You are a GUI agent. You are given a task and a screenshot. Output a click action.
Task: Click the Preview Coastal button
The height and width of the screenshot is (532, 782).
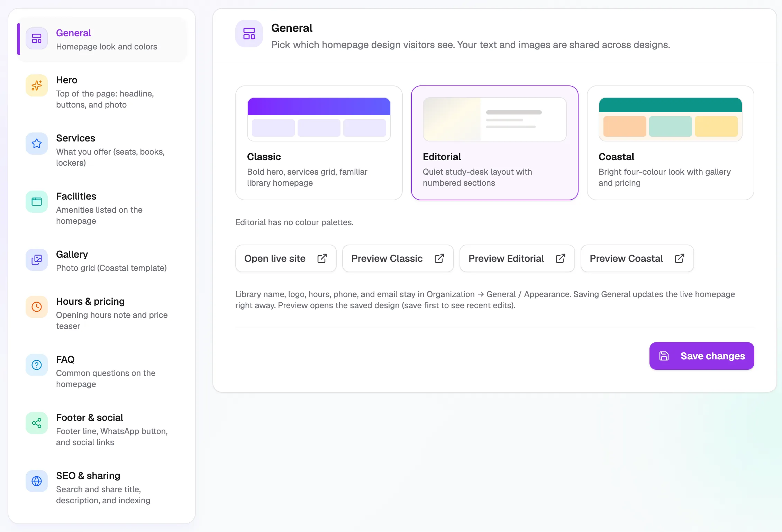[637, 258]
